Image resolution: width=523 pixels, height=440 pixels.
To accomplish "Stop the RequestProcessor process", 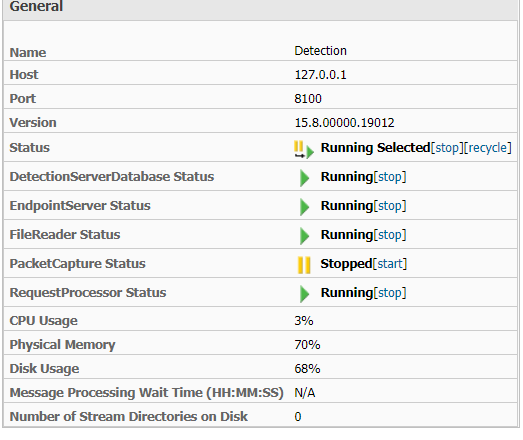I will click(x=390, y=293).
